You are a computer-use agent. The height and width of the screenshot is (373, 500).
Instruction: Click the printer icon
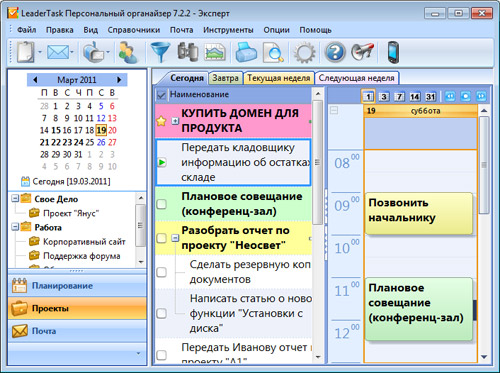click(x=246, y=52)
